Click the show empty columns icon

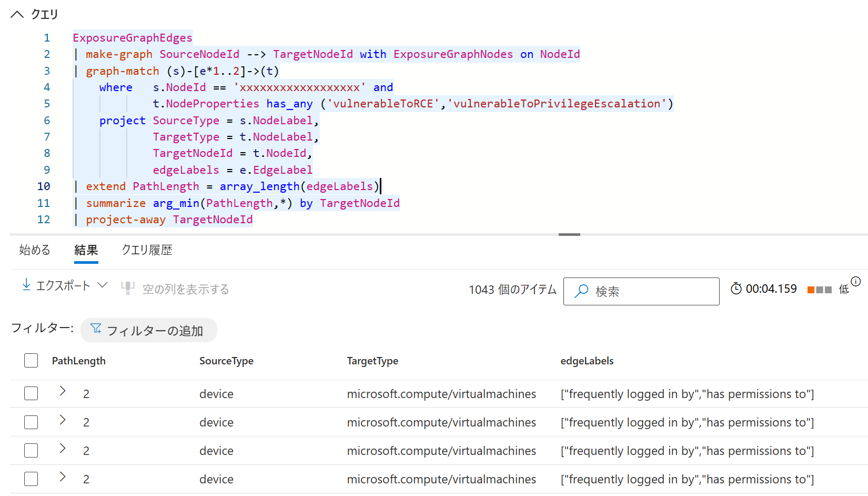(127, 288)
